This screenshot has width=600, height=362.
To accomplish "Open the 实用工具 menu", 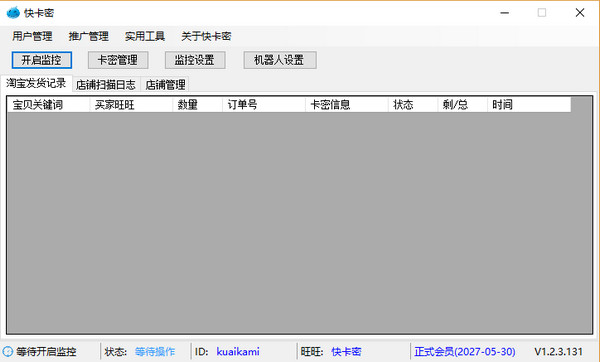I will (145, 36).
